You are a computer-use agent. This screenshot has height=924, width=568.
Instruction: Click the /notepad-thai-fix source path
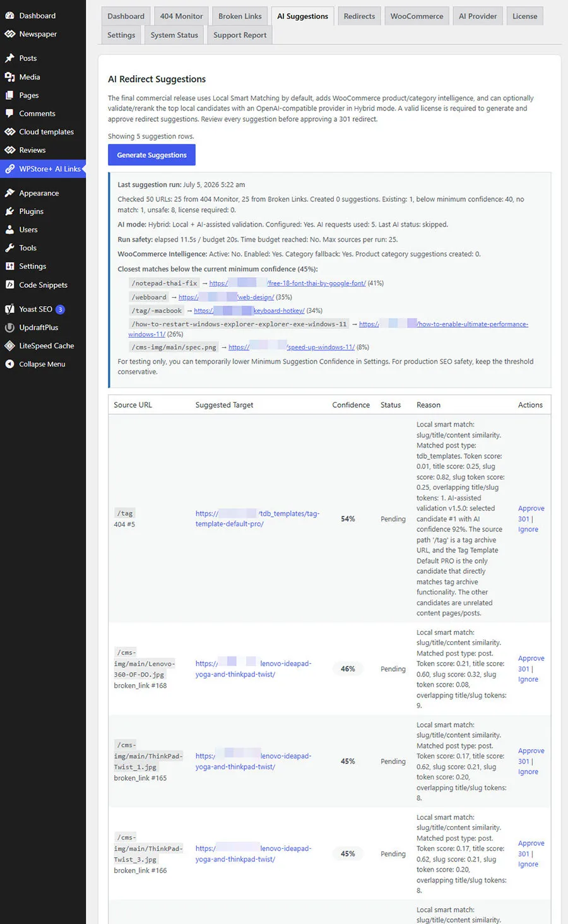pos(164,283)
